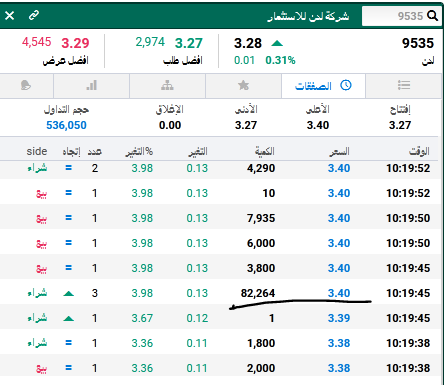445x385 pixels.
Task: Open the bar chart tab icon
Action: 91,85
